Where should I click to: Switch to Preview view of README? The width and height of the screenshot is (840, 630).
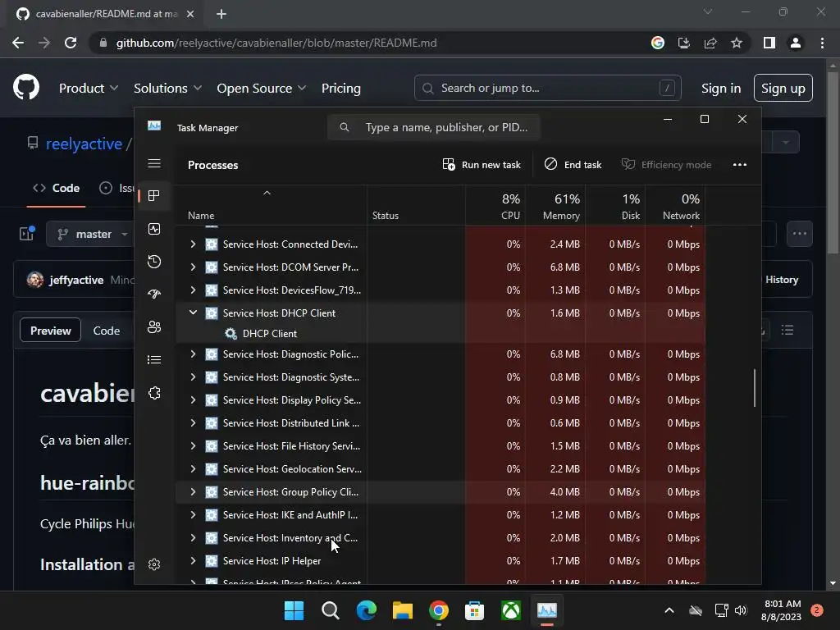pos(50,331)
